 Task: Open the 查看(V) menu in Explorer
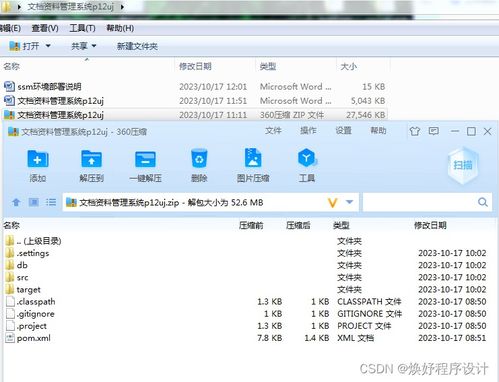(45, 28)
